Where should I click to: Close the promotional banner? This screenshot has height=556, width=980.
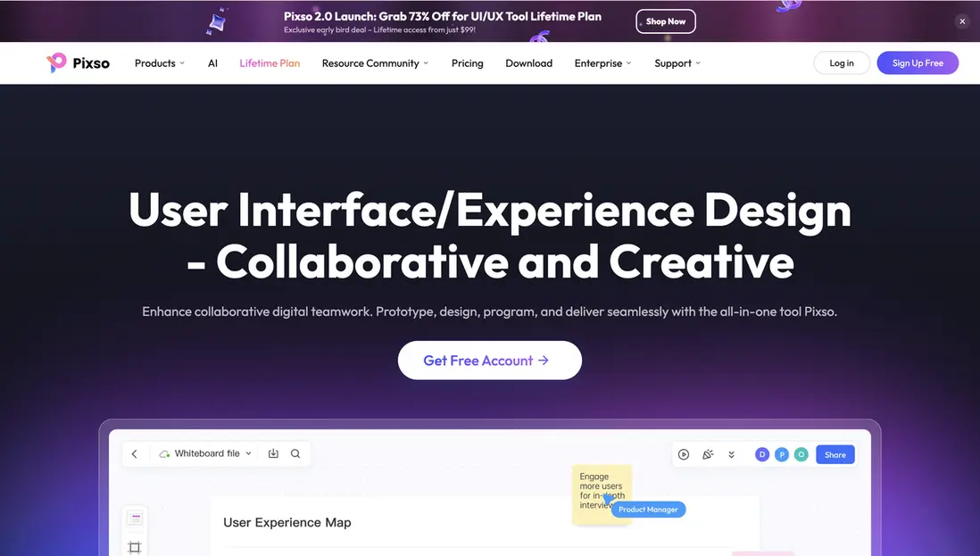962,21
